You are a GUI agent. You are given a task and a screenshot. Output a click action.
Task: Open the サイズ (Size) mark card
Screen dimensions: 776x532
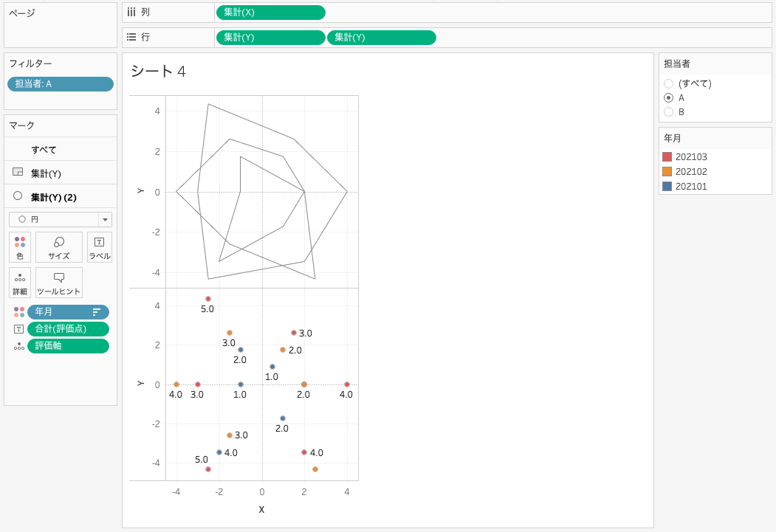point(59,247)
